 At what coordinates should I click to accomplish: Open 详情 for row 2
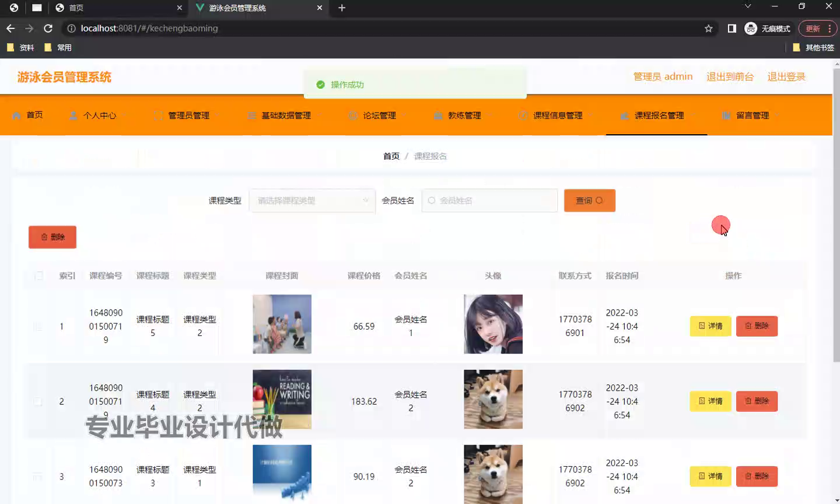[x=710, y=401]
